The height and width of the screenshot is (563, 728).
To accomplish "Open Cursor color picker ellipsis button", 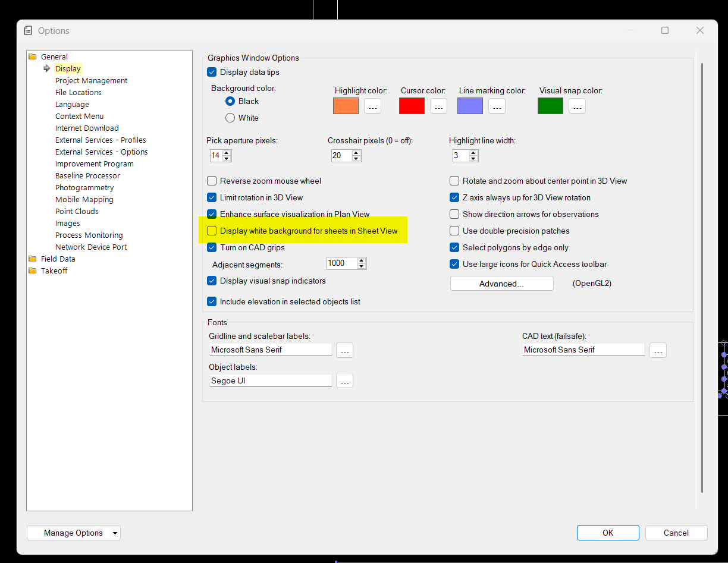I will 438,106.
